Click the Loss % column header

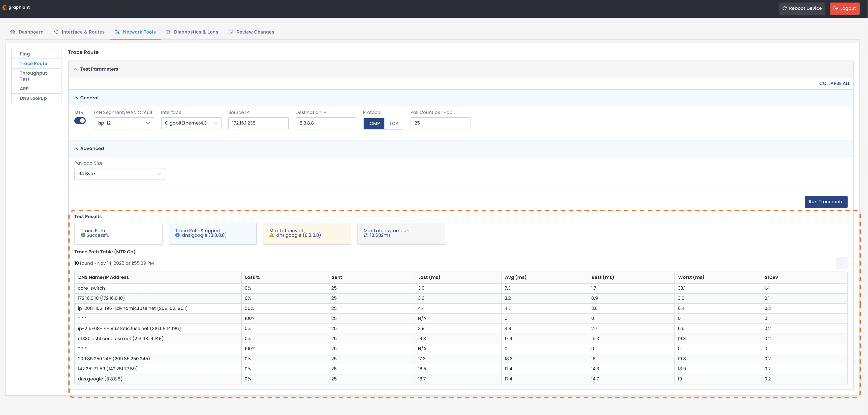click(x=285, y=277)
